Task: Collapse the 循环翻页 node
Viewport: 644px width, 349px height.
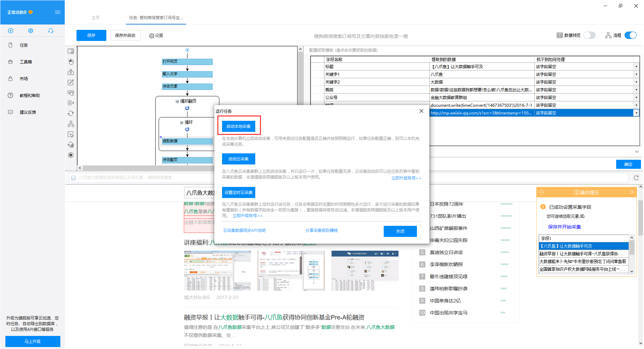Action: point(177,101)
